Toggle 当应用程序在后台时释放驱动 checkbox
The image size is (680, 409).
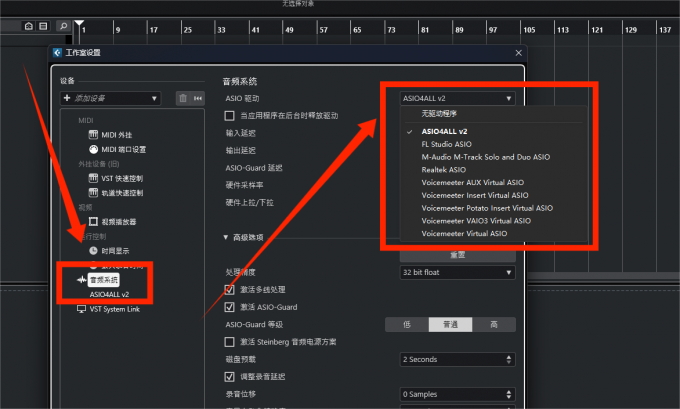(229, 116)
